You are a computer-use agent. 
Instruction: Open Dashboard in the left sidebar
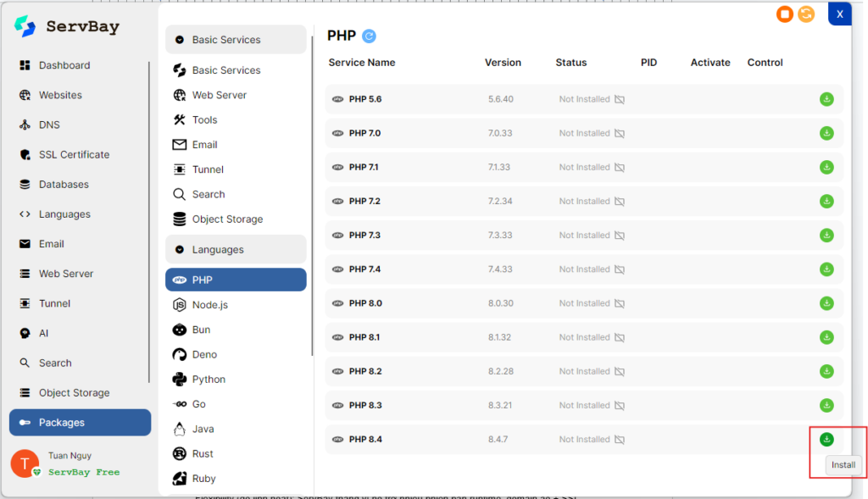[x=64, y=65]
